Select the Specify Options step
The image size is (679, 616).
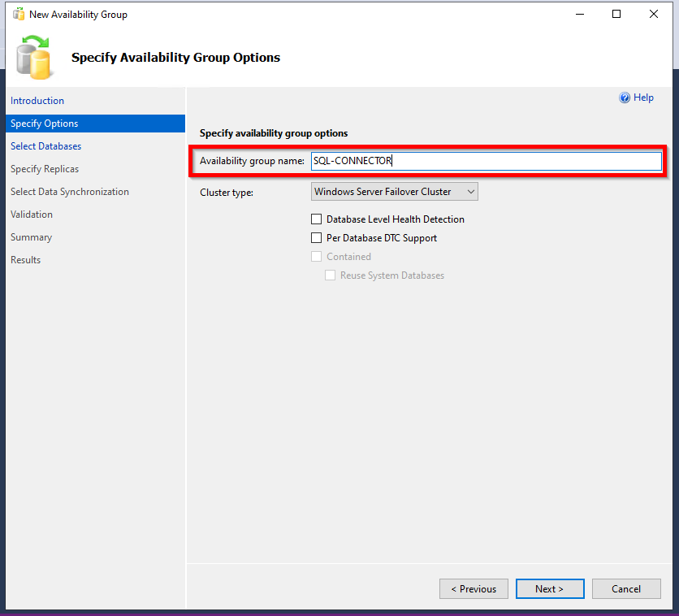95,124
